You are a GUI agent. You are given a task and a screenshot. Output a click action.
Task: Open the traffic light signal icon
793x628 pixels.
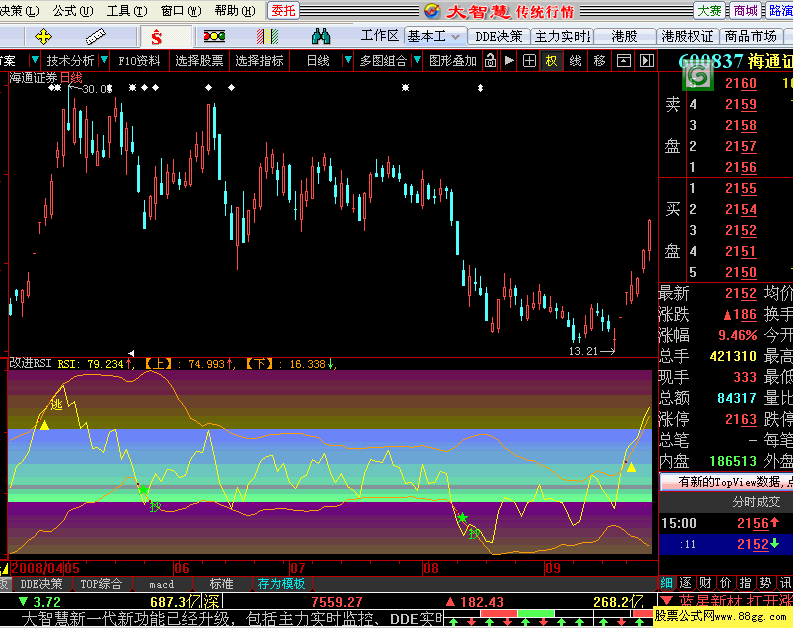pos(214,36)
